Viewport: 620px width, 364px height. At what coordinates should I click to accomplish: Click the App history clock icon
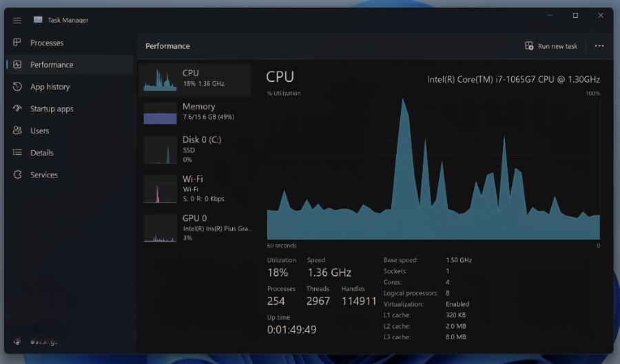click(17, 87)
